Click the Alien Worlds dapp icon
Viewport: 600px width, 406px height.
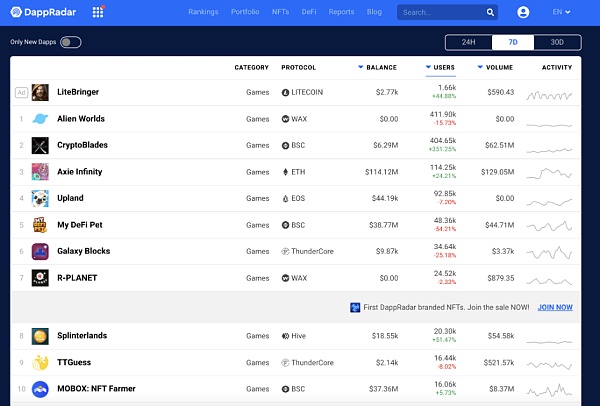click(x=40, y=119)
